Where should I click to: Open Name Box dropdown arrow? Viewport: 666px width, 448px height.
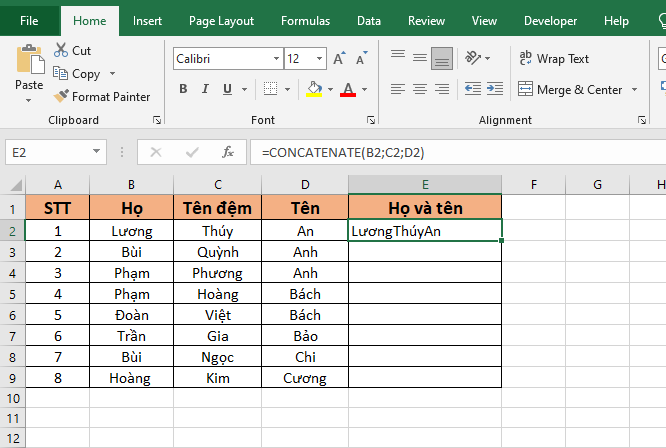pyautogui.click(x=96, y=152)
